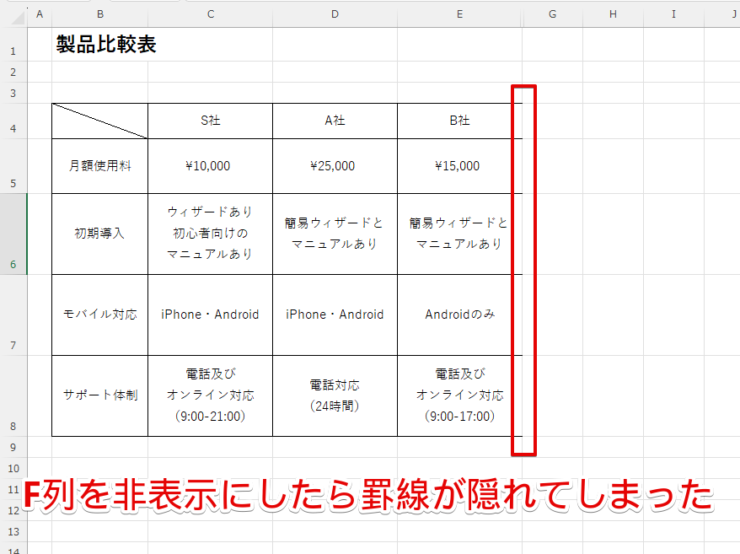Select row 1 header

pyautogui.click(x=13, y=44)
